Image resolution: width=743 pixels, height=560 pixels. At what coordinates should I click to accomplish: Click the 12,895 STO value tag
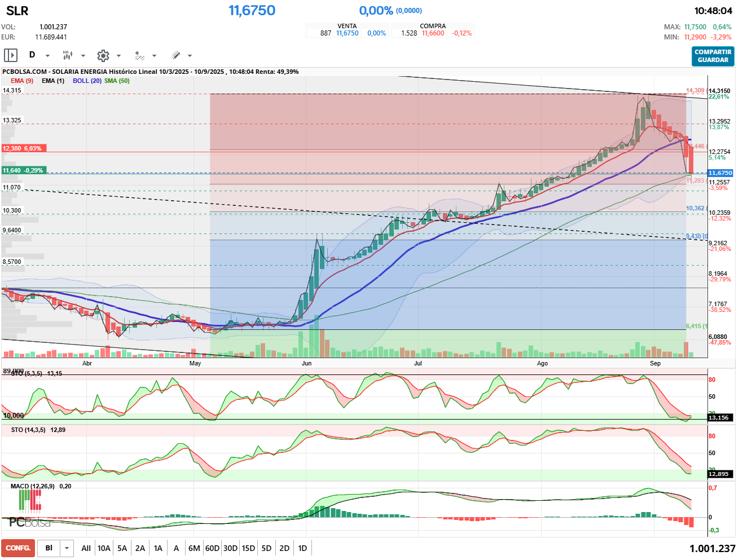(720, 474)
